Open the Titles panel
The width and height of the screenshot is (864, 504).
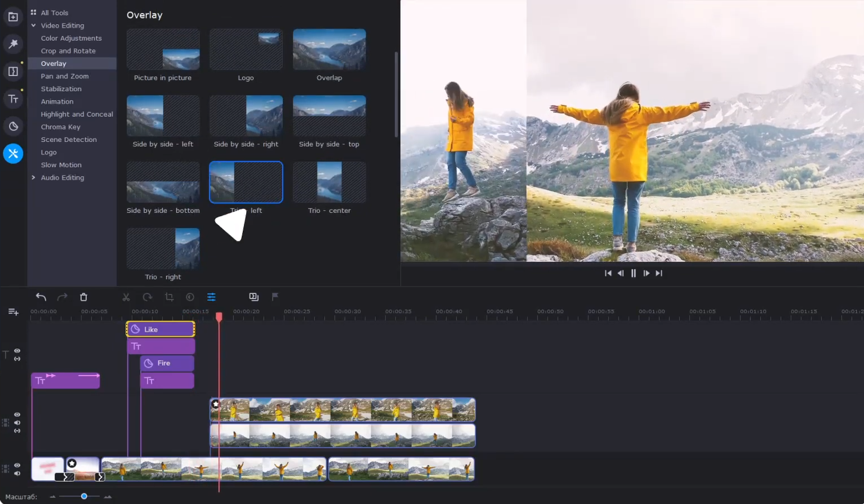pos(13,99)
